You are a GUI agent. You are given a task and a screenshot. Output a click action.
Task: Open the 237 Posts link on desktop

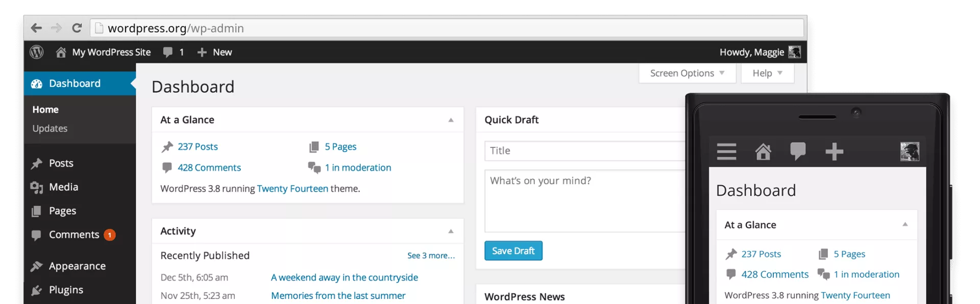pos(198,147)
